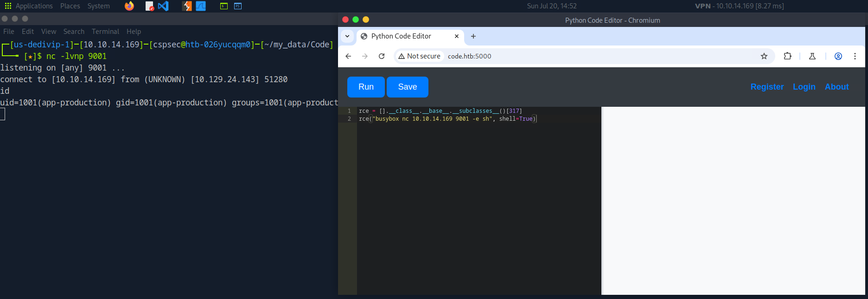Click the Not secure site info chip
This screenshot has width=868, height=299.
click(419, 56)
